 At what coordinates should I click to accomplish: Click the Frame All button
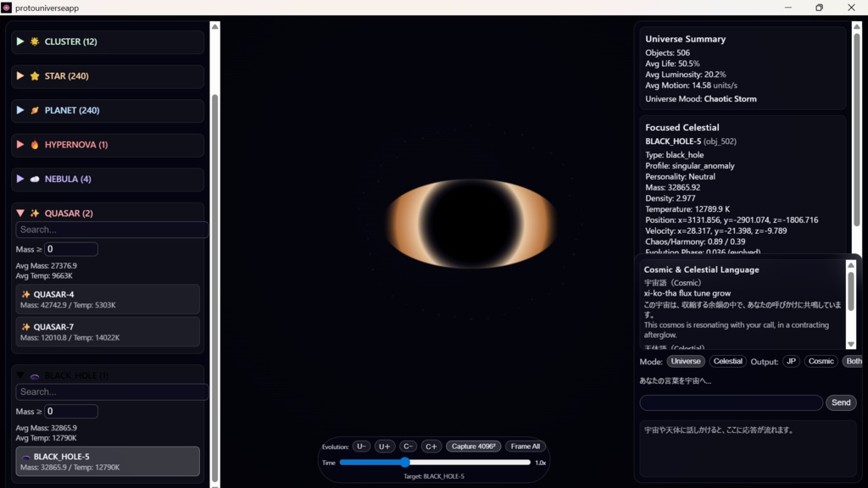coord(526,446)
